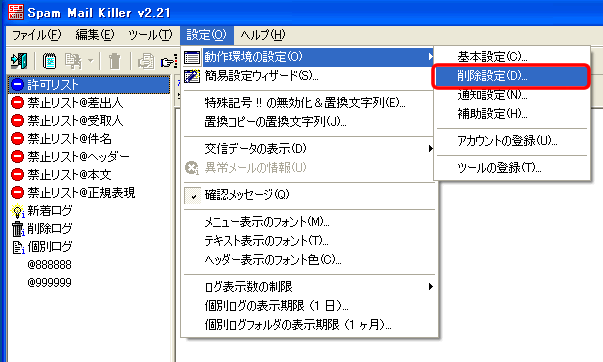Select the @999999 log entry
The height and width of the screenshot is (362, 603).
tap(49, 282)
